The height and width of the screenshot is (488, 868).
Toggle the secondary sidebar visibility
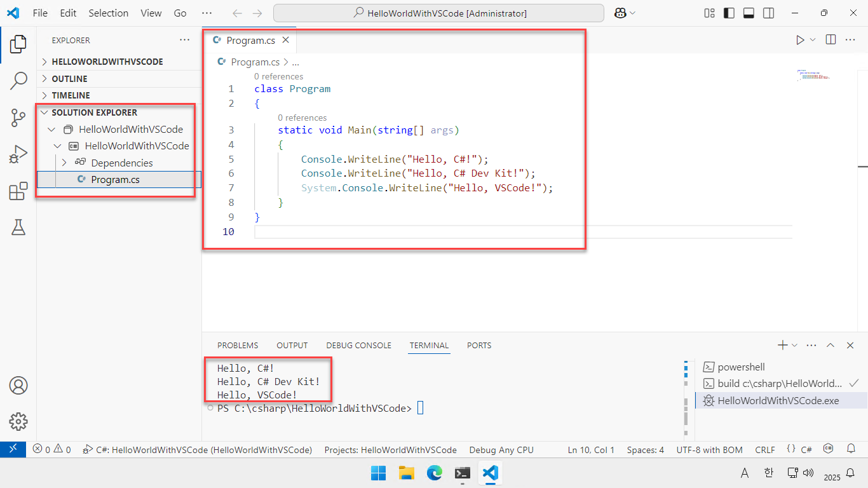(x=768, y=12)
